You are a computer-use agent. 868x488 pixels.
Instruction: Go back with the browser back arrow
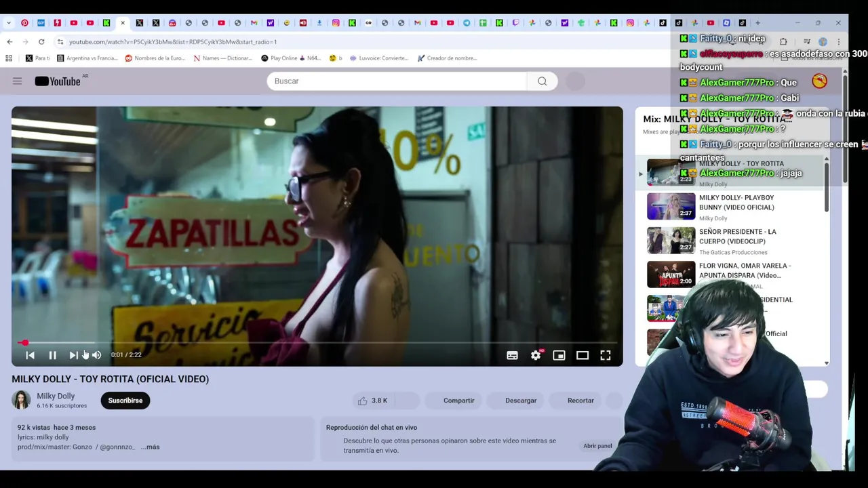pyautogui.click(x=9, y=42)
